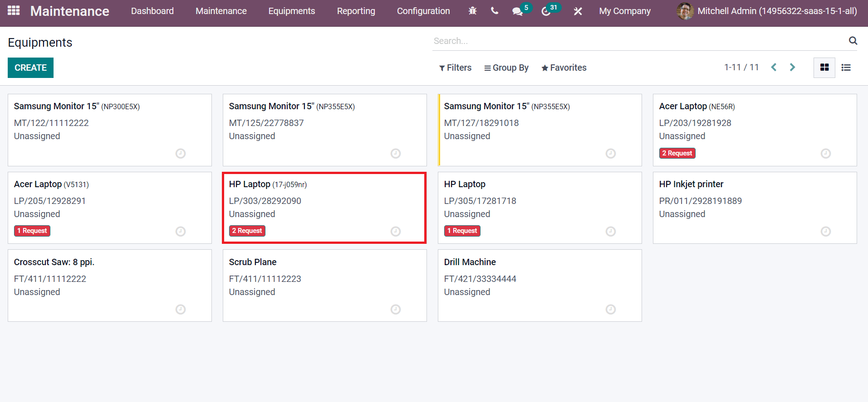Click activity clock on MT/127/18291018 card

click(611, 154)
